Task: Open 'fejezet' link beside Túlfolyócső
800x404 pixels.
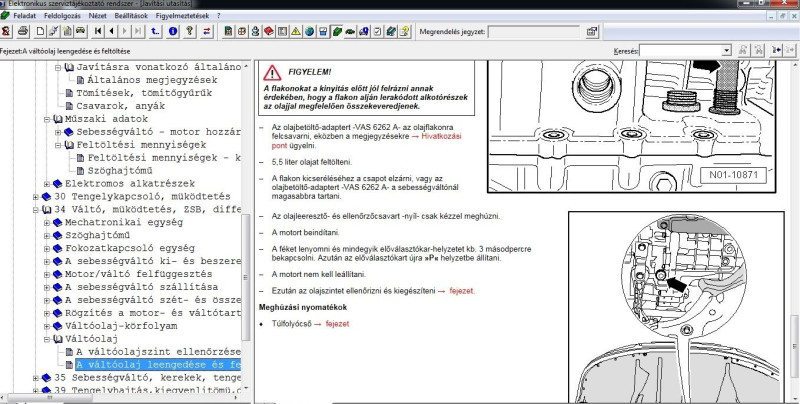Action: pyautogui.click(x=337, y=323)
